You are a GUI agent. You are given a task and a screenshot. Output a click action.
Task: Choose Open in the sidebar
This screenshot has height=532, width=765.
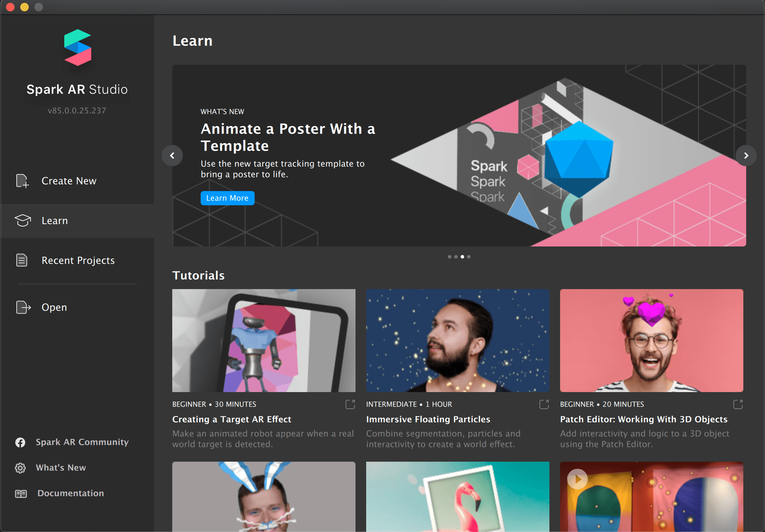tap(77, 307)
